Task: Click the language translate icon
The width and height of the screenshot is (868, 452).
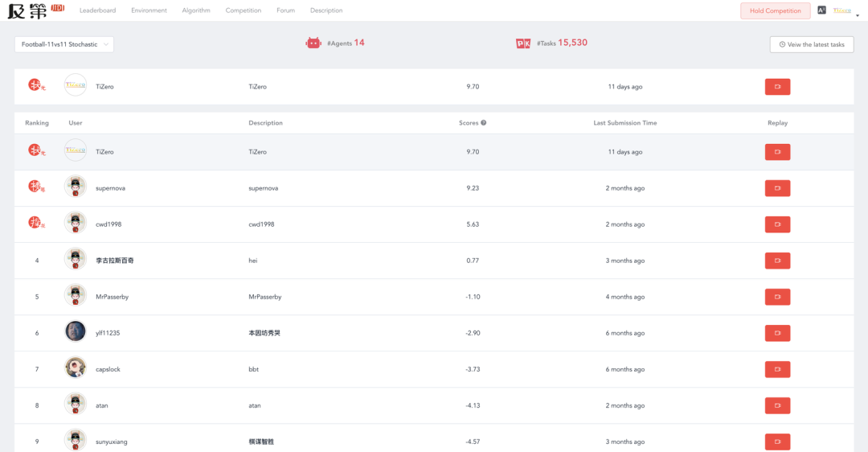Action: point(821,10)
